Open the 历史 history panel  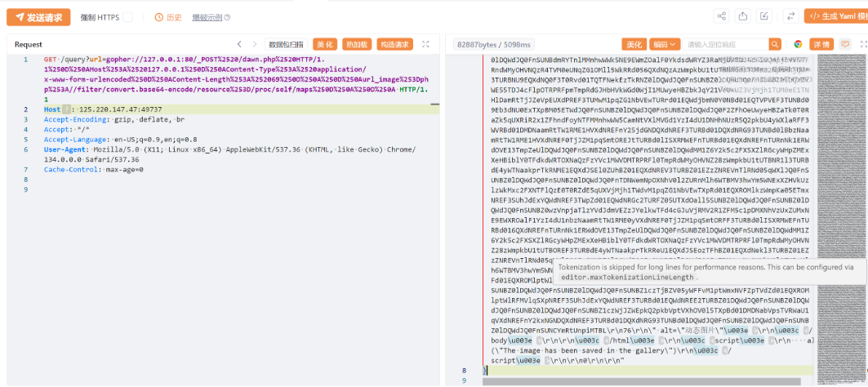coord(168,17)
